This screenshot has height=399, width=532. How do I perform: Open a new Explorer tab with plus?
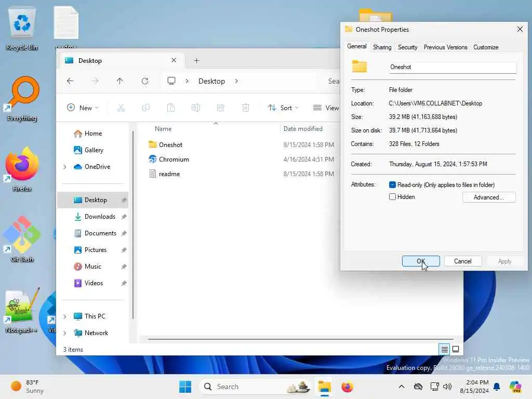click(196, 61)
